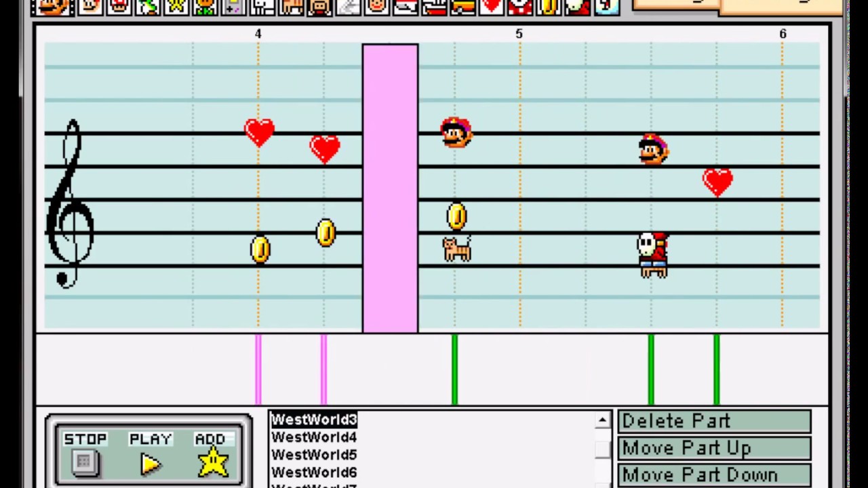The width and height of the screenshot is (868, 488).
Task: Select WestWorld4 in the parts list
Action: [313, 437]
